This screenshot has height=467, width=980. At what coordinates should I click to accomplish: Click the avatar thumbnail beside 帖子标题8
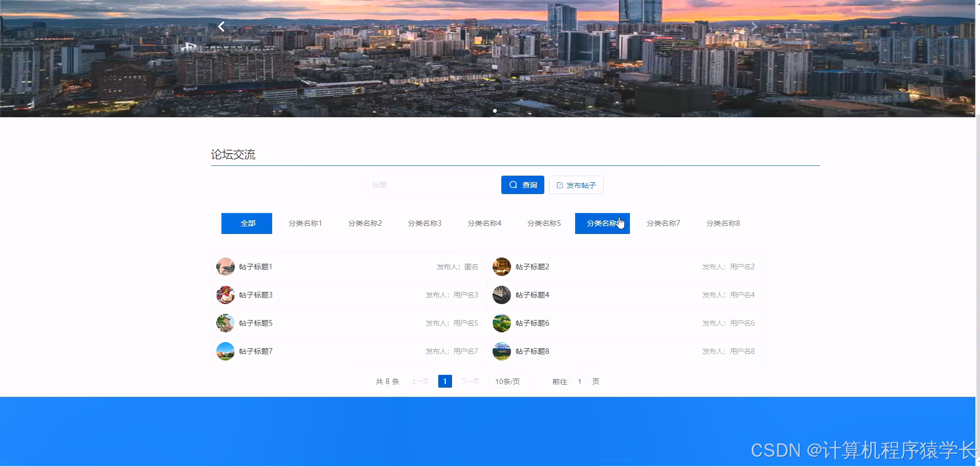[x=501, y=351]
